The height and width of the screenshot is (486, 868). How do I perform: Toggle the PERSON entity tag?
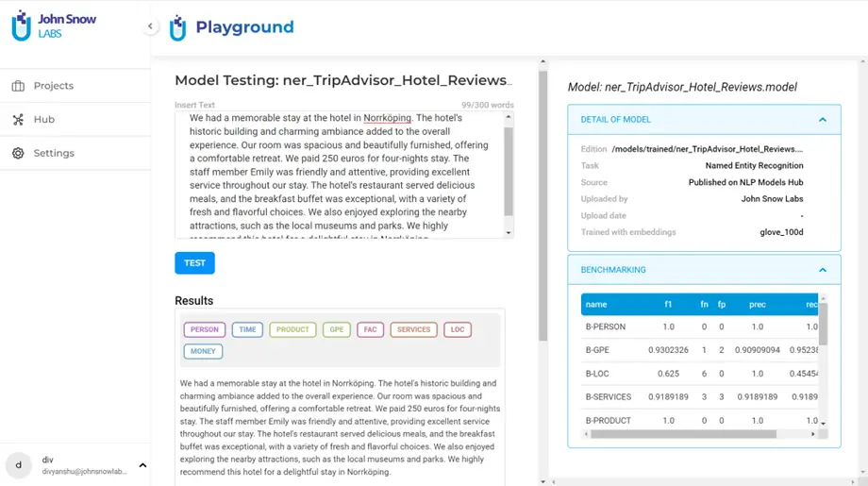pyautogui.click(x=205, y=329)
